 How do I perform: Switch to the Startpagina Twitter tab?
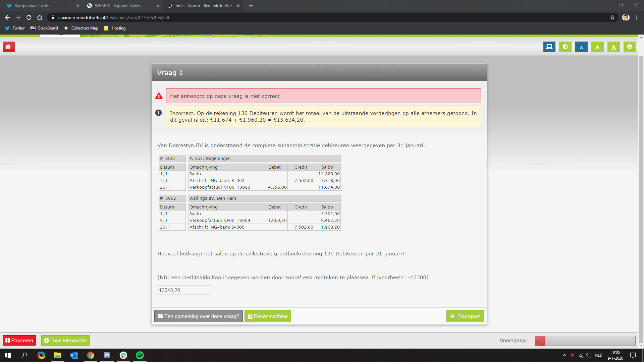pyautogui.click(x=33, y=6)
